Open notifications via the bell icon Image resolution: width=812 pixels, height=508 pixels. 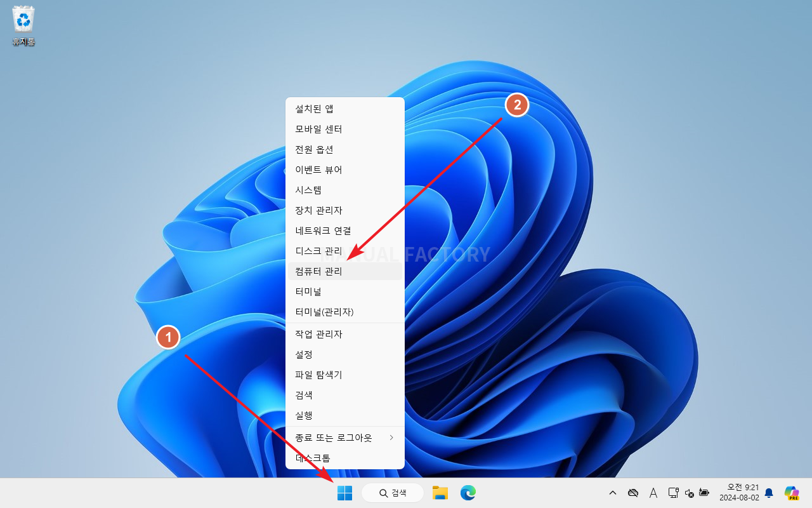(x=769, y=493)
